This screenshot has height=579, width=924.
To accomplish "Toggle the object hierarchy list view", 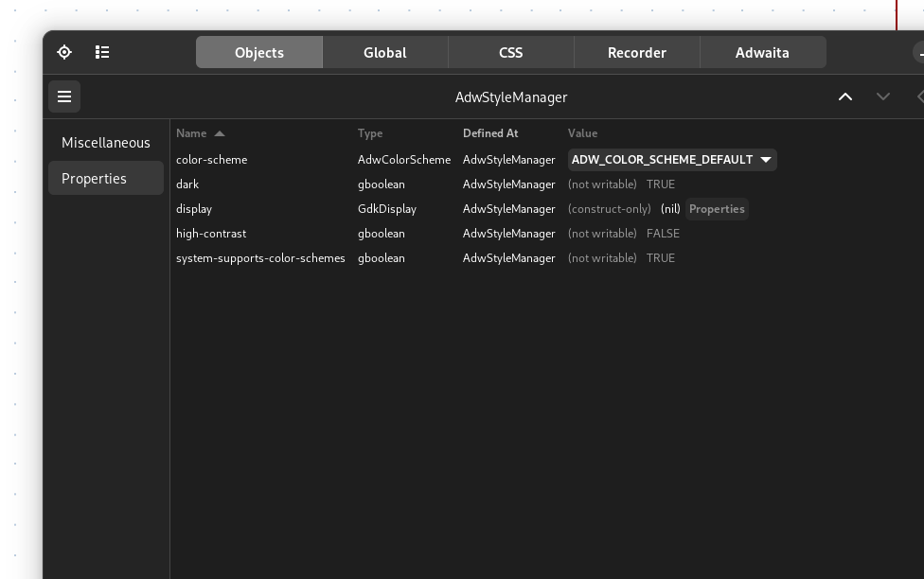I will click(102, 52).
